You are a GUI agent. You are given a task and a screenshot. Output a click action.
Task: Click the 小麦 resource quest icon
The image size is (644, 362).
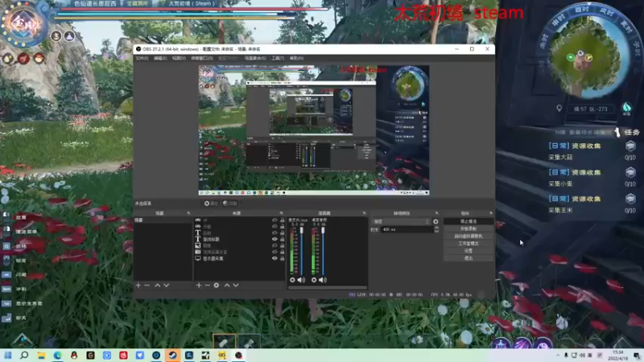click(630, 172)
